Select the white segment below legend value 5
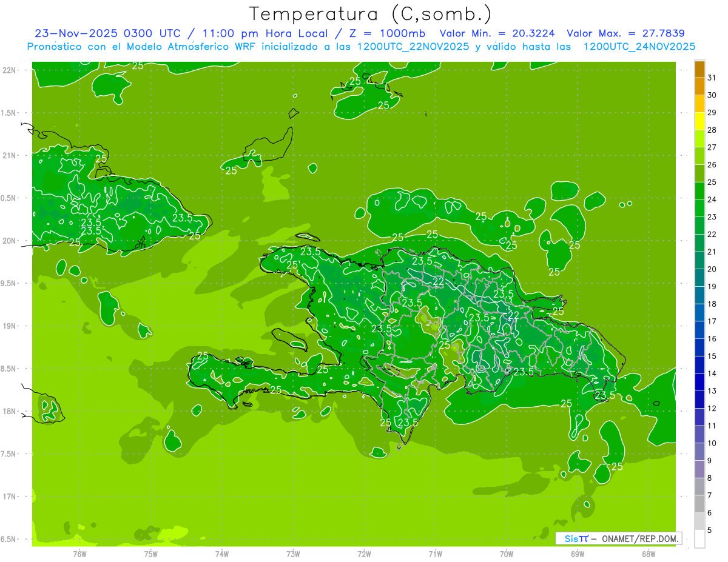Viewport: 728px width, 562px height. (x=699, y=539)
